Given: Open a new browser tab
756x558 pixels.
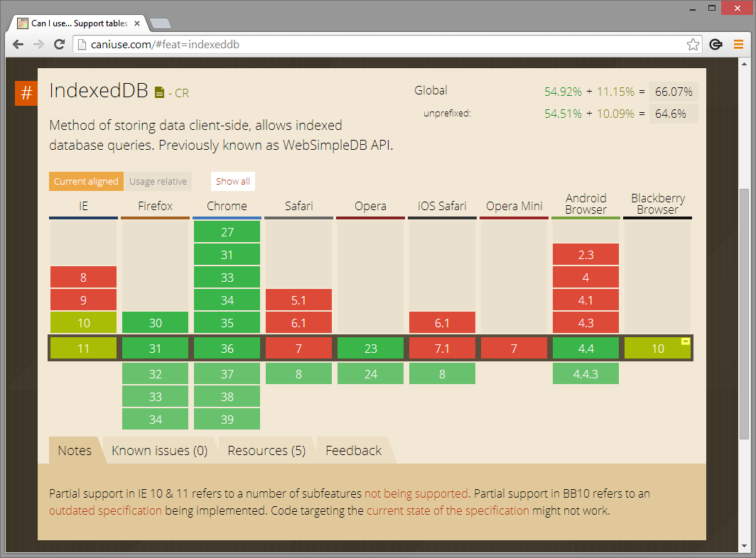Looking at the screenshot, I should click(162, 22).
